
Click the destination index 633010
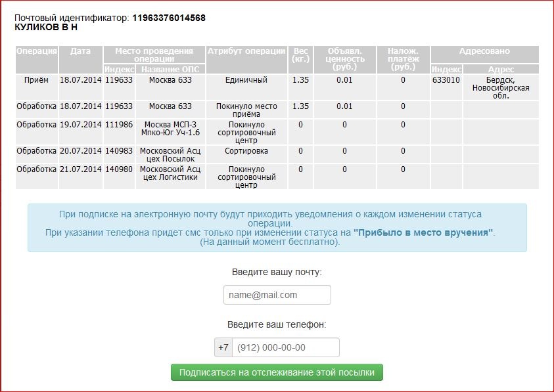tap(446, 80)
